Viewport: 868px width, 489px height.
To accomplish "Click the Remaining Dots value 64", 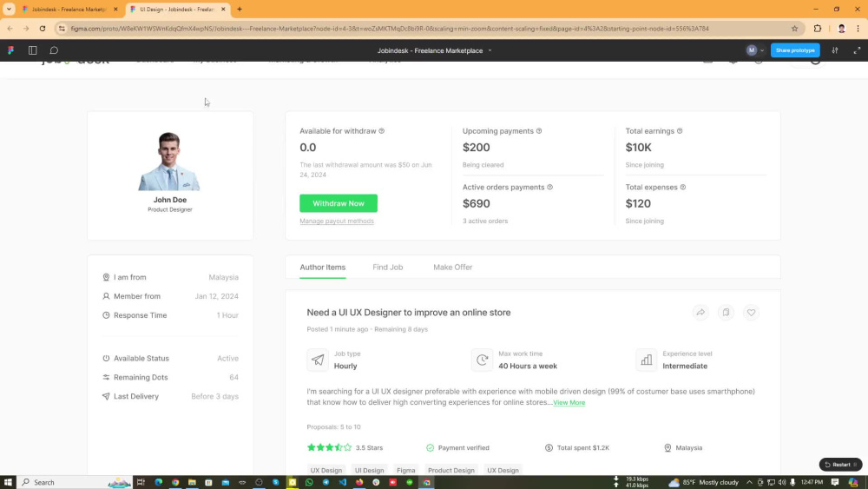I will coord(233,377).
